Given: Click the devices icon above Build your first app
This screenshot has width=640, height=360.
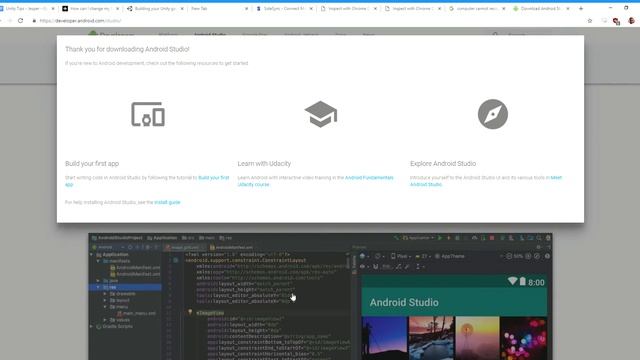Looking at the screenshot, I should click(148, 114).
